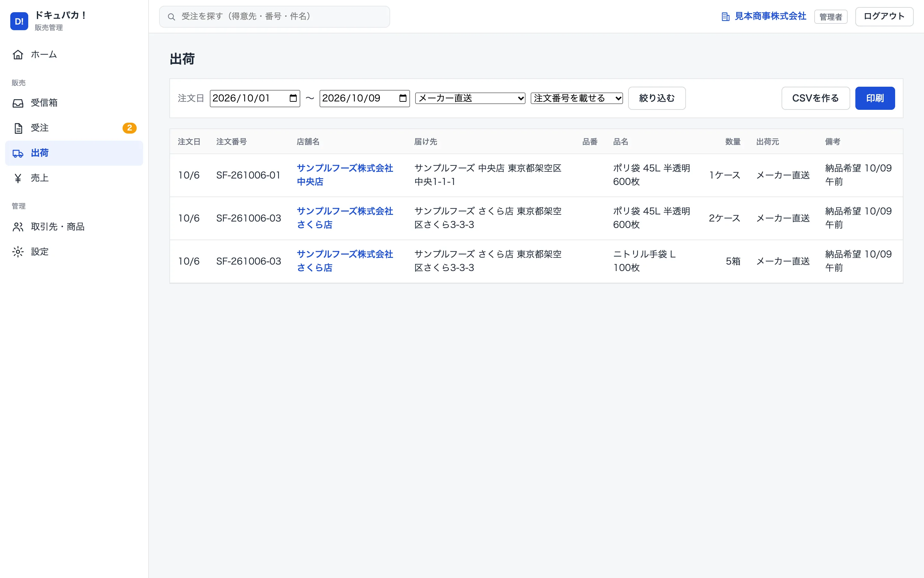Viewport: 924px width, 578px height.
Task: Open calendar picker for end date 2026/10/09
Action: [x=402, y=98]
